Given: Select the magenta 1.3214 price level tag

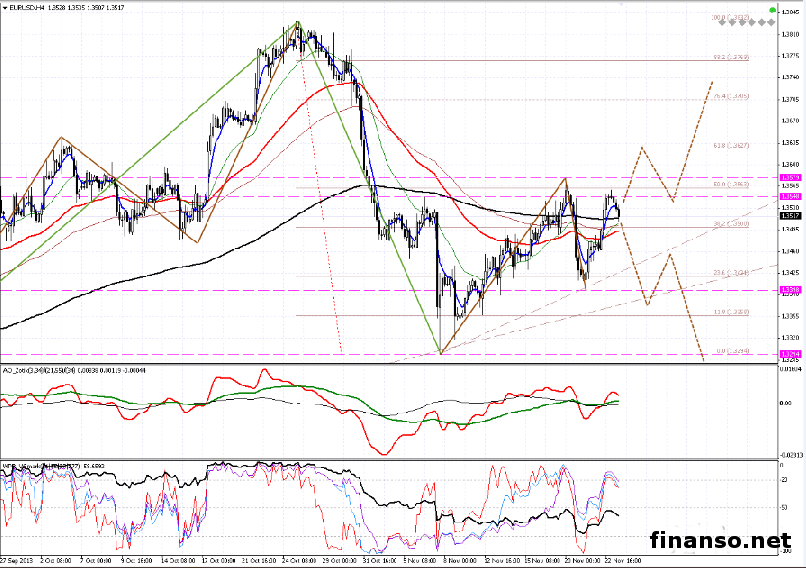Looking at the screenshot, I should coord(789,354).
